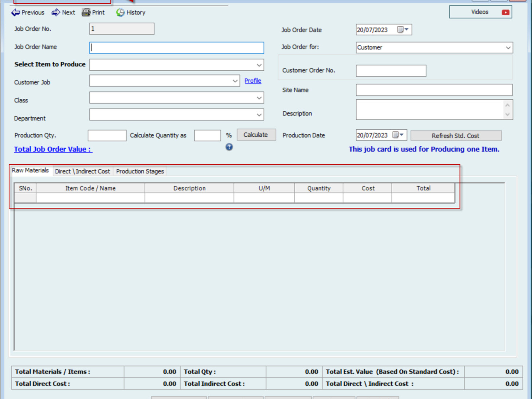The image size is (532, 399).
Task: Open the customer Profile link
Action: tap(253, 81)
